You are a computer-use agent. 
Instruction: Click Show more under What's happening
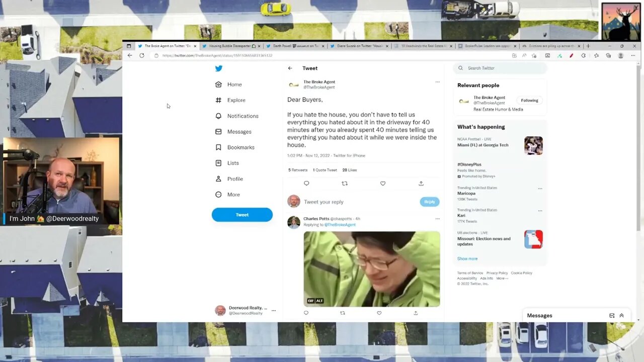tap(467, 258)
